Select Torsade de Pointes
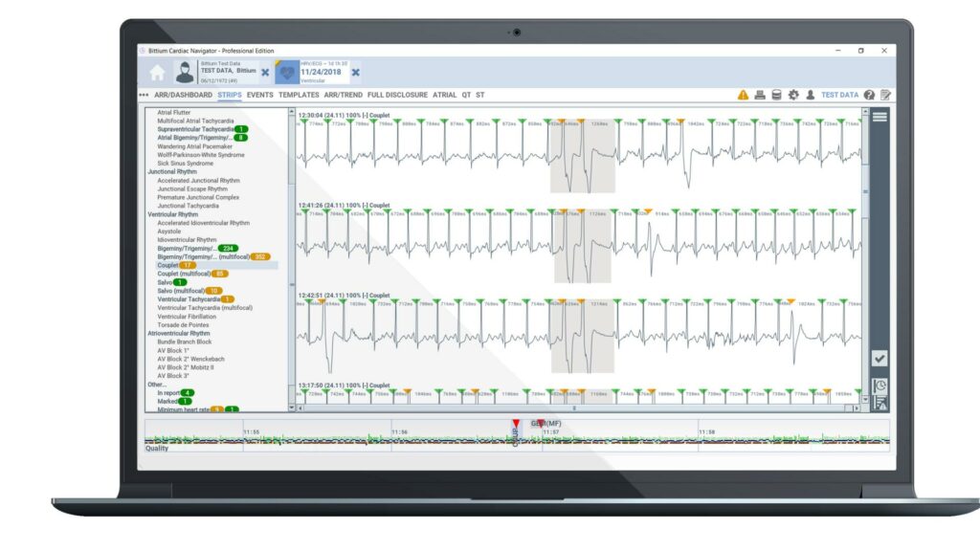The width and height of the screenshot is (980, 551). coord(183,325)
